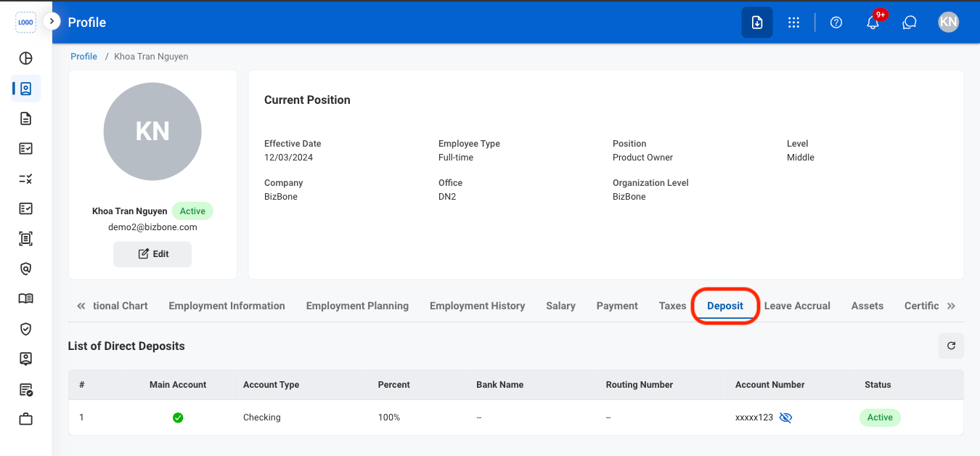Click the file download icon in header
This screenshot has width=980, height=456.
pyautogui.click(x=757, y=23)
